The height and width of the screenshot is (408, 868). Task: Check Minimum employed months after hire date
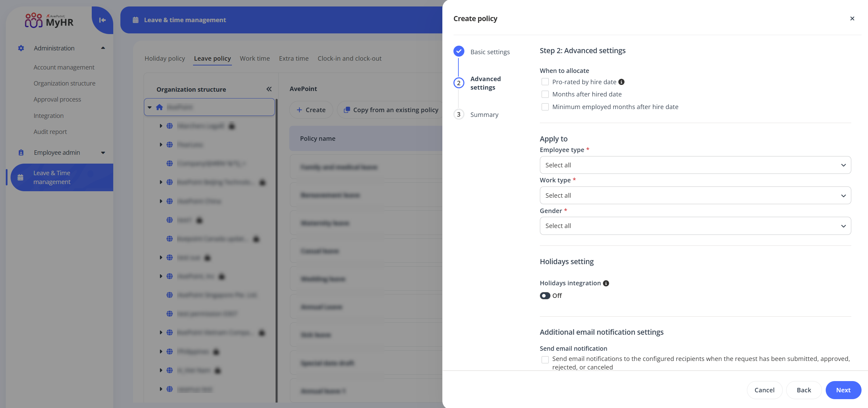(545, 107)
